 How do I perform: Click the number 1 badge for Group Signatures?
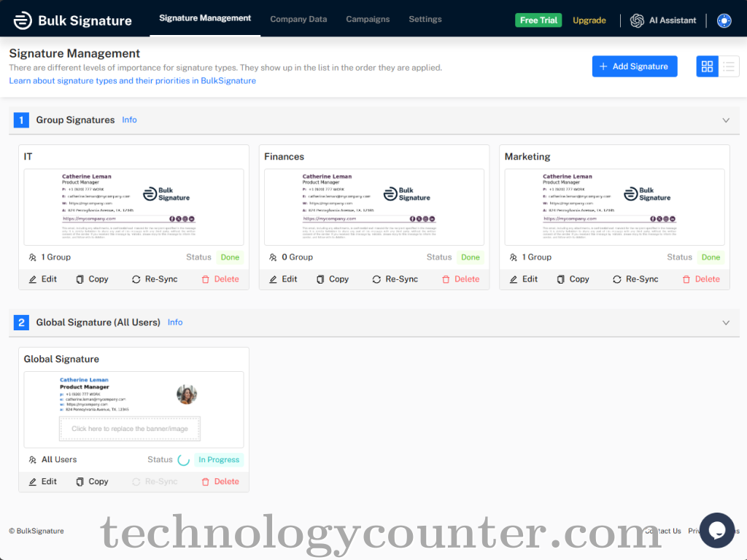point(21,120)
